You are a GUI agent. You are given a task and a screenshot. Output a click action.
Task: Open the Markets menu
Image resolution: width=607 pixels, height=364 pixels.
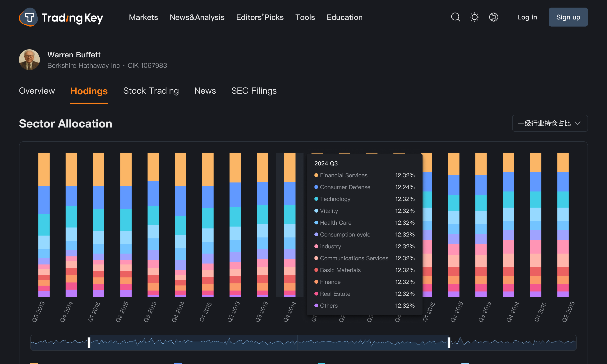click(x=143, y=17)
